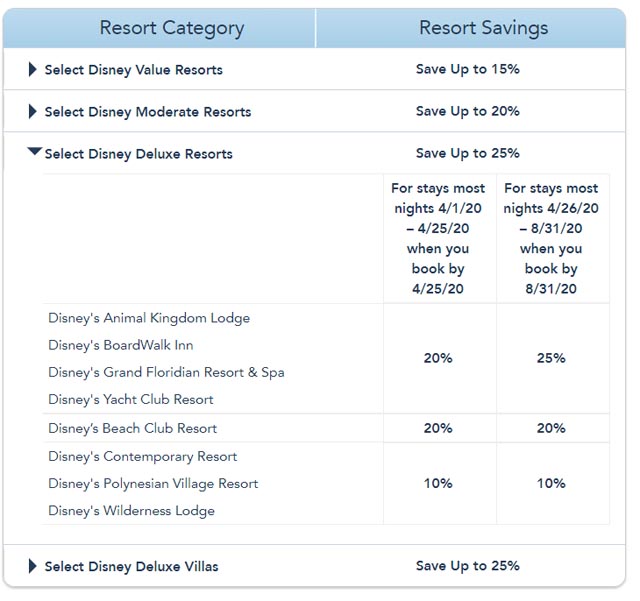Click the stays 4/26/20 – 8/31/20 column heading
The image size is (640, 601).
pyautogui.click(x=551, y=238)
